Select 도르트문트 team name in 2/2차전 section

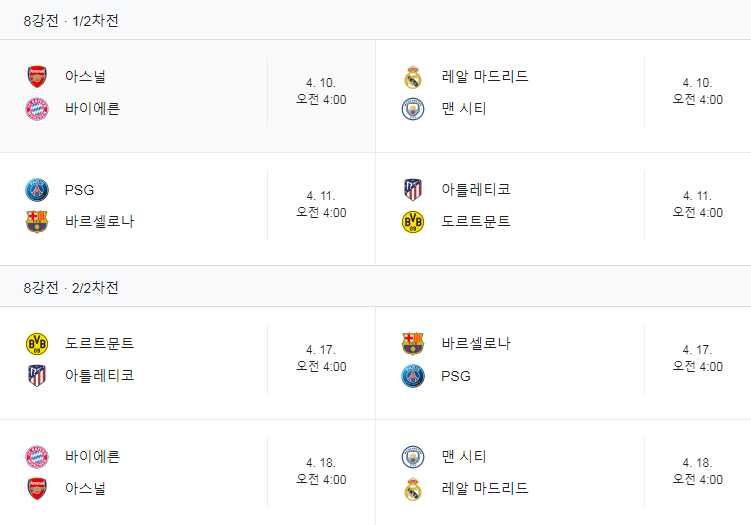99,343
